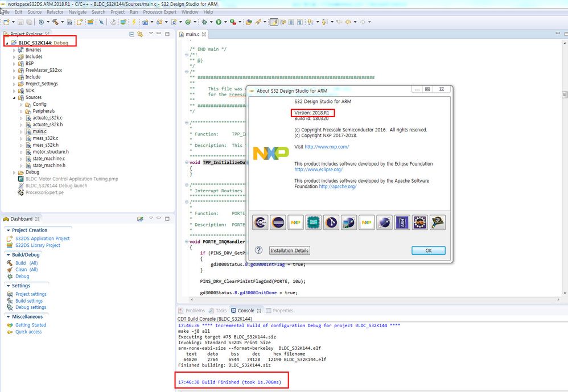The width and height of the screenshot is (568, 392).
Task: Click the New wizard icon in toolbar
Action: pyautogui.click(x=6, y=22)
